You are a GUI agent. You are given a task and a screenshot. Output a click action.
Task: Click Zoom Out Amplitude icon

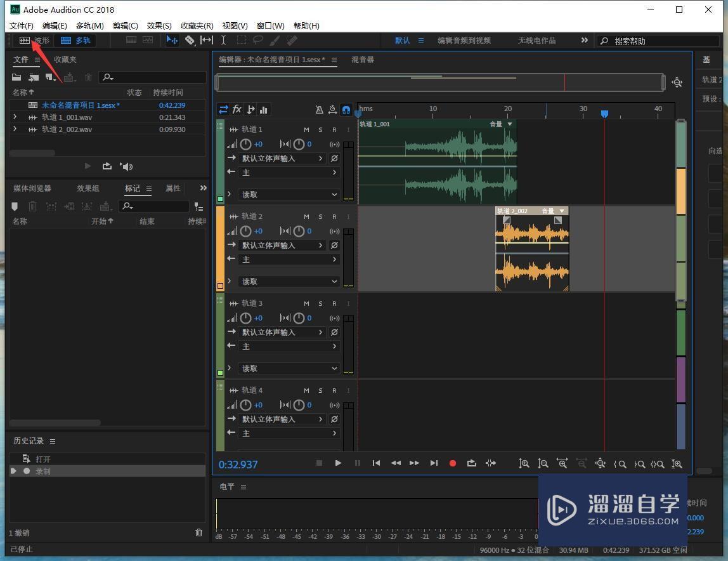(543, 463)
